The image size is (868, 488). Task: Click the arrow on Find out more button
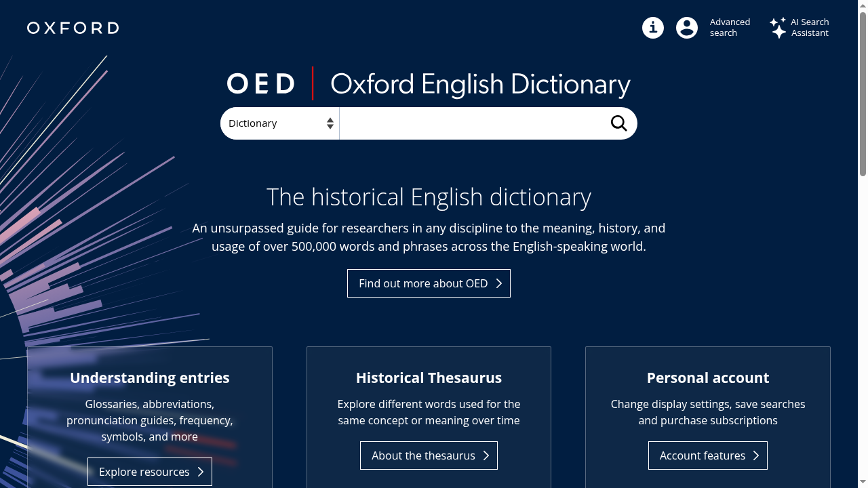500,283
